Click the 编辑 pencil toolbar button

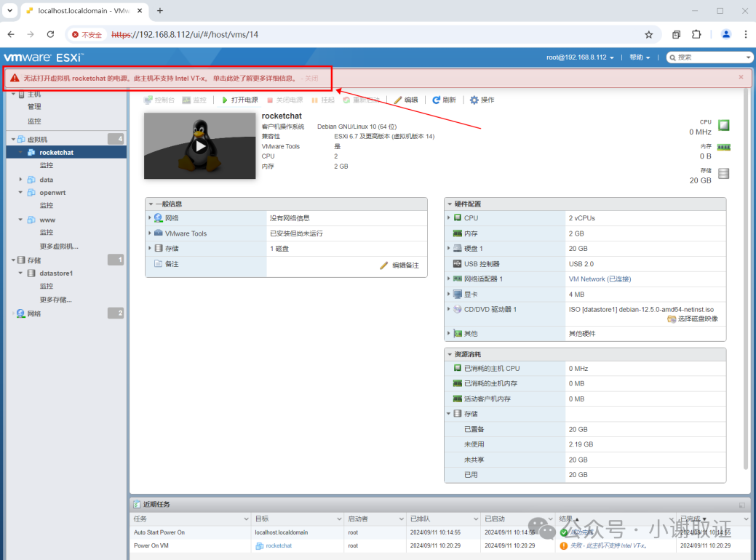point(406,100)
